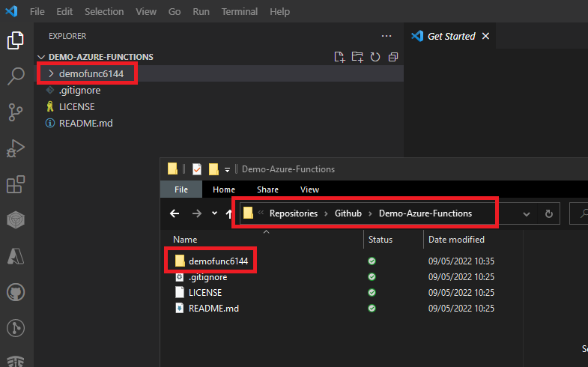Viewport: 588px width, 367px height.
Task: Switch to the View ribbon tab
Action: coord(309,190)
